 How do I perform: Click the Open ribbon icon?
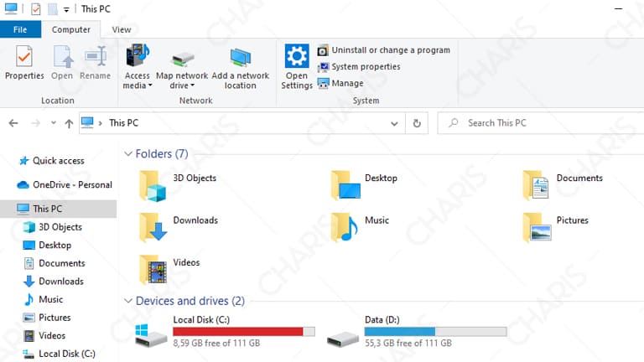(62, 56)
